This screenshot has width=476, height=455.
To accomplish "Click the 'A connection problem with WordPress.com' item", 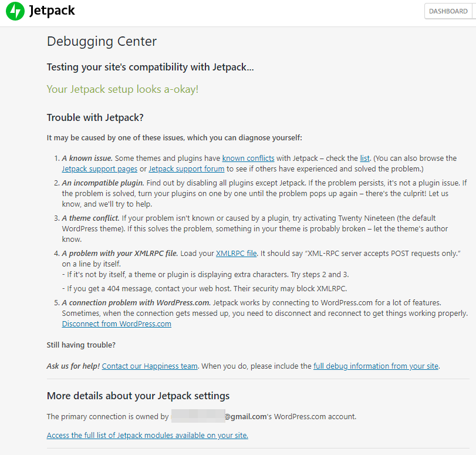I will 136,302.
